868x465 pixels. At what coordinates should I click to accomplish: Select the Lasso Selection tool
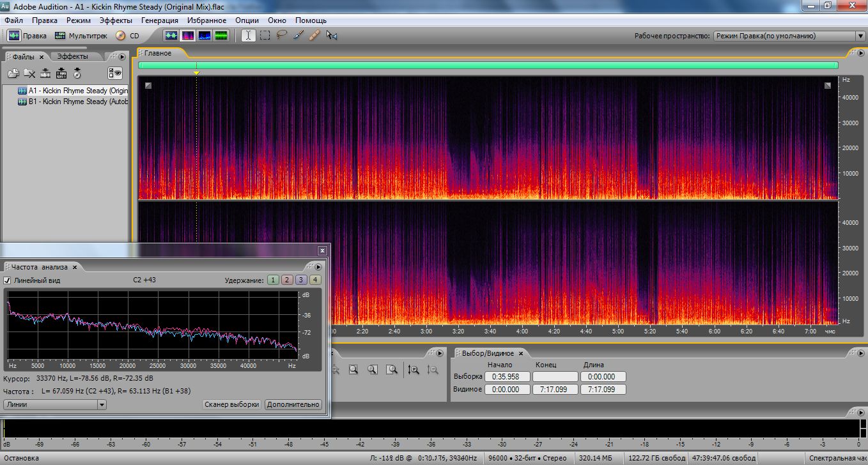[281, 36]
